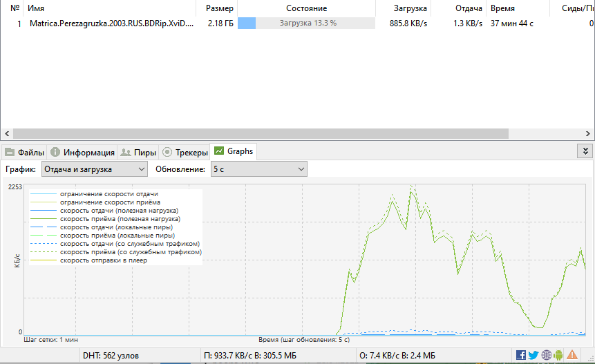The height and width of the screenshot is (364, 595).
Task: Click the horizontal scrollbar thumb of torrent list
Action: 261,133
